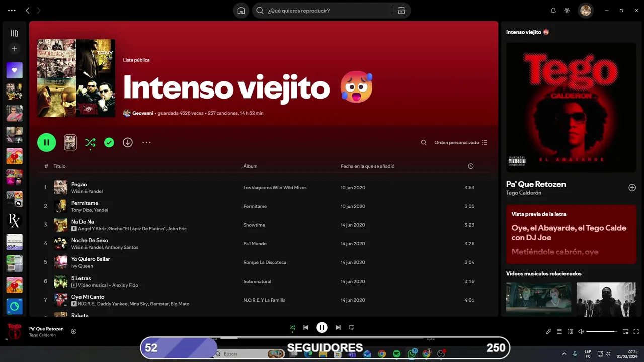This screenshot has width=644, height=362.
Task: Skip to the next track
Action: 338,328
